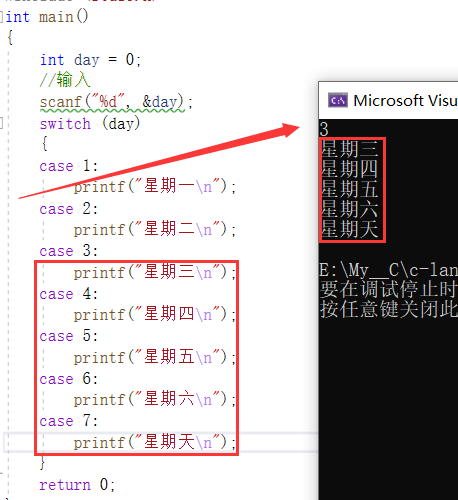Screen dimensions: 458x500
Task: Click the "//输入" comment line
Action: point(65,80)
